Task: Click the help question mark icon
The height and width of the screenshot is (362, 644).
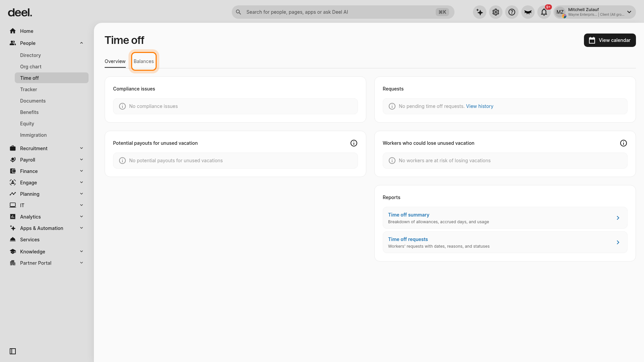Action: click(512, 12)
